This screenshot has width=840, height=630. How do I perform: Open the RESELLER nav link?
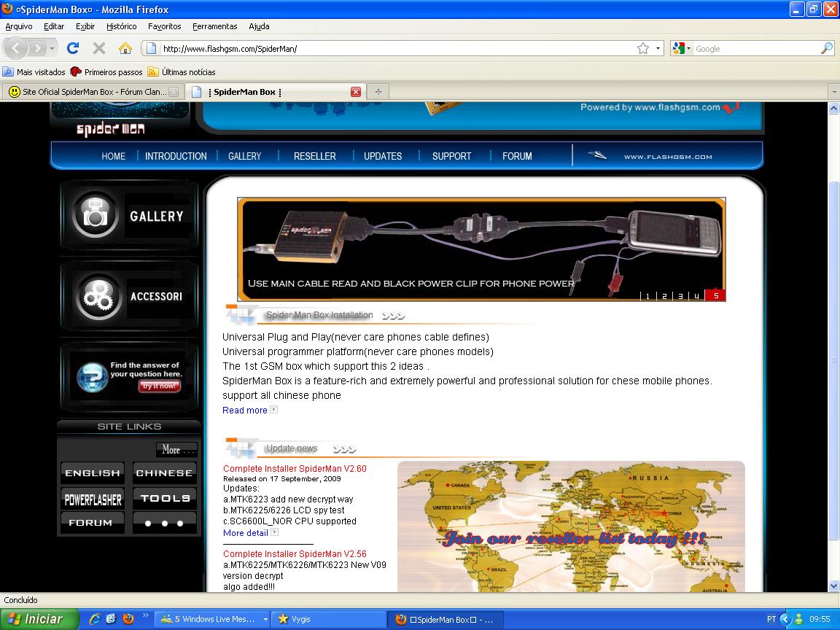click(315, 156)
